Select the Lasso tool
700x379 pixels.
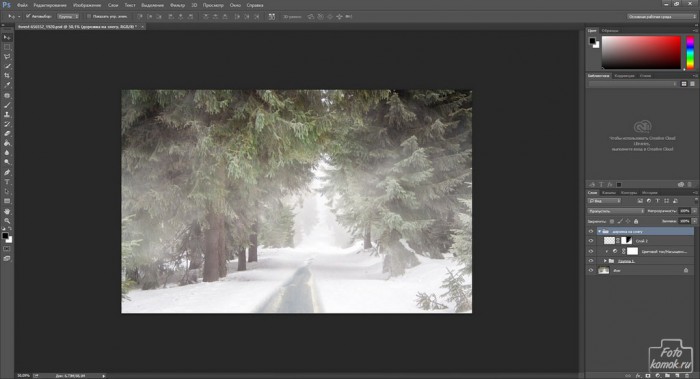7,57
